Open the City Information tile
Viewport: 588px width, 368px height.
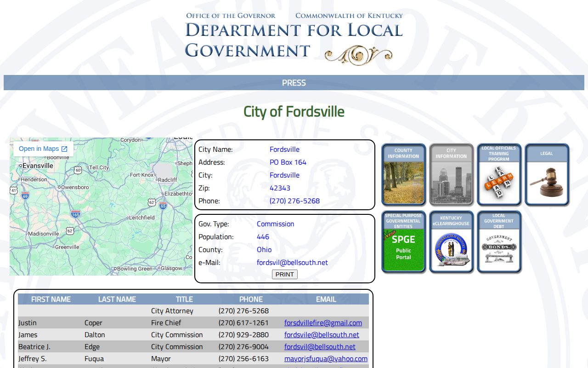pos(451,174)
